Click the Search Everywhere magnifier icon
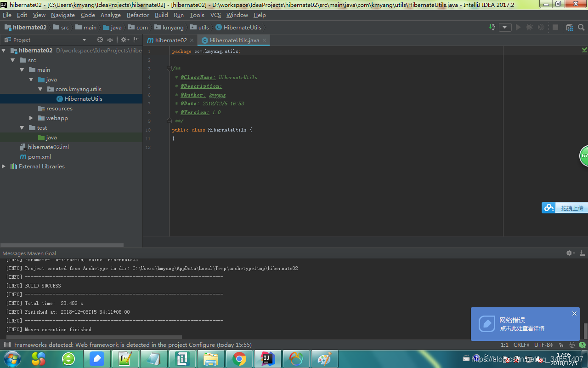The height and width of the screenshot is (368, 588). pyautogui.click(x=581, y=27)
